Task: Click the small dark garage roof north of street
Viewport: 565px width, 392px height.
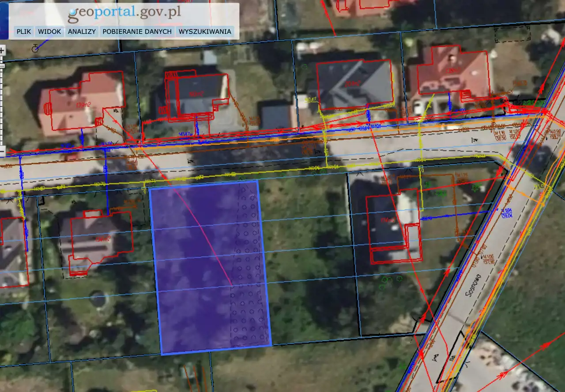Action: (276, 116)
